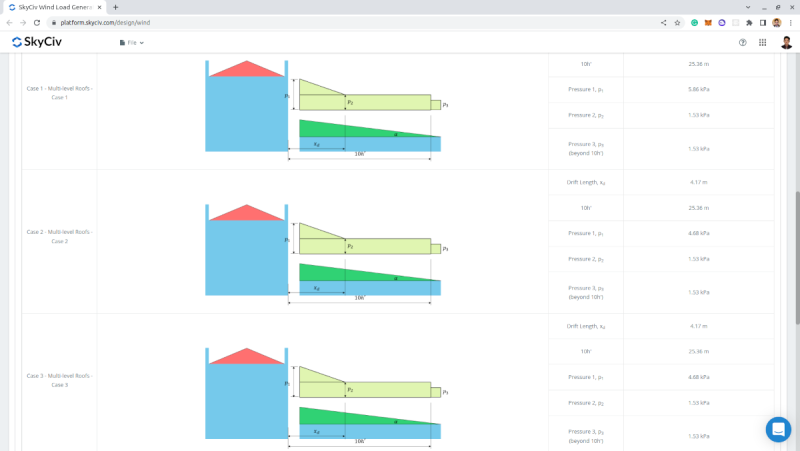The image size is (800, 451).
Task: Open the Chrome three-dot menu
Action: [x=791, y=22]
